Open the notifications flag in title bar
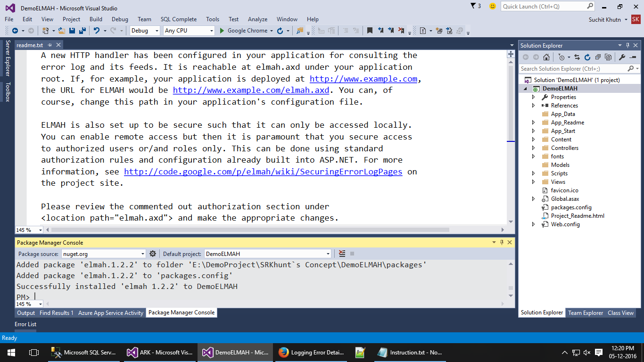The height and width of the screenshot is (362, 644). [473, 6]
